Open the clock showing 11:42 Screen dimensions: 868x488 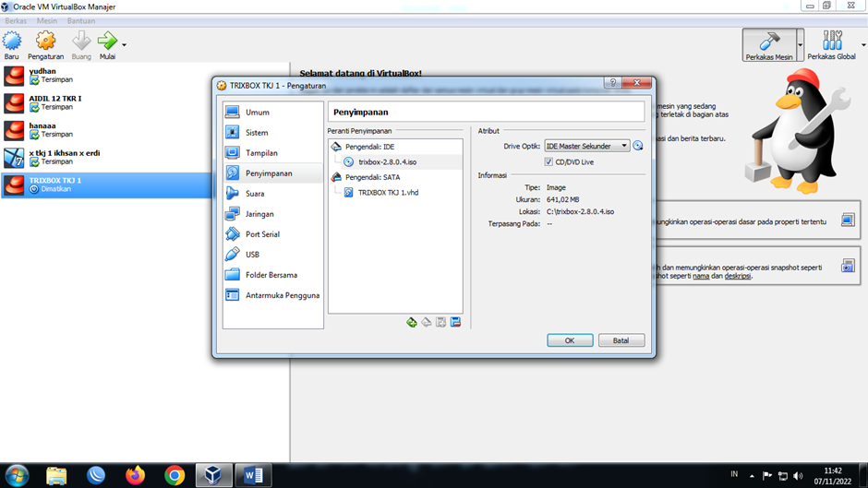(832, 476)
